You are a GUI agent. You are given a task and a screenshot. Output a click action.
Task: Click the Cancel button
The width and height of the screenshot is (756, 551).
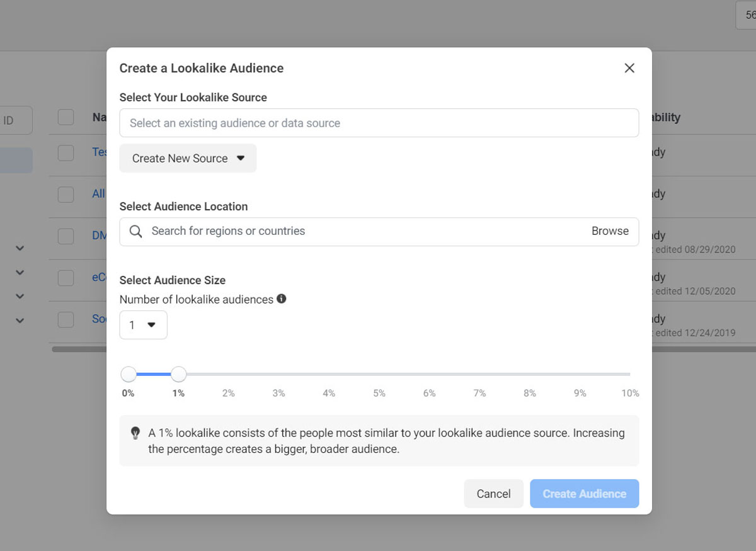click(x=493, y=494)
